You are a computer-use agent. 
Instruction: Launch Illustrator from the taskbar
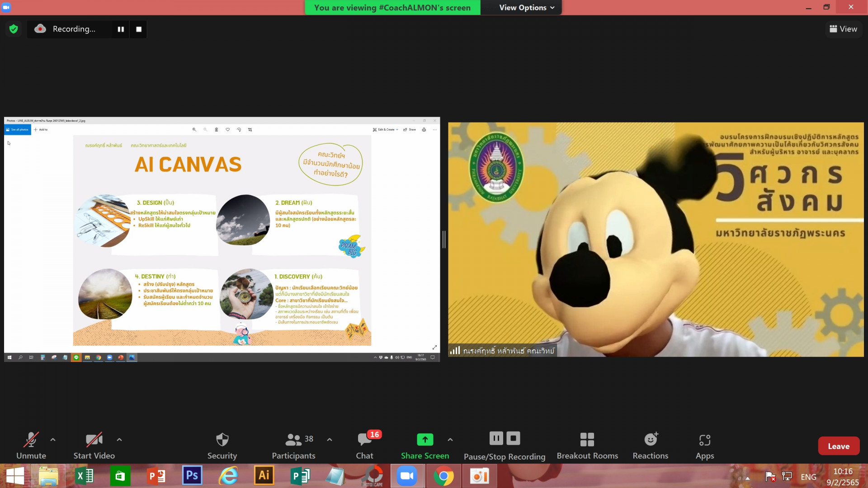264,476
